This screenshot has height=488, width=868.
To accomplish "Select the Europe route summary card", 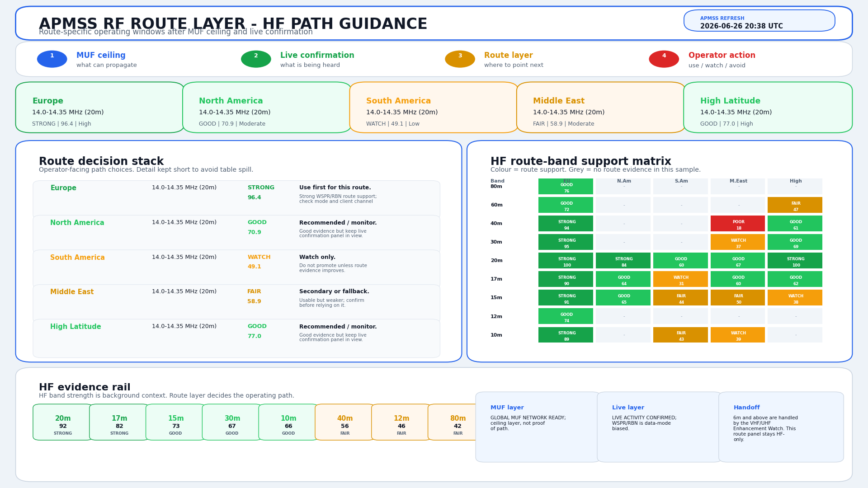I will pyautogui.click(x=100, y=108).
